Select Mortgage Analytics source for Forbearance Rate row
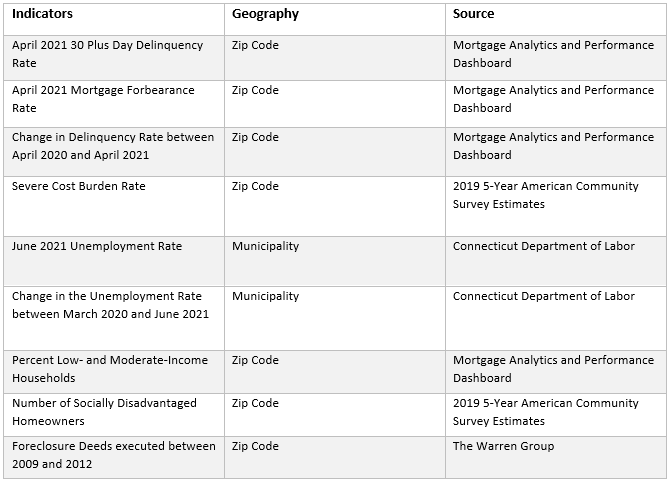The height and width of the screenshot is (483, 670). tap(552, 99)
